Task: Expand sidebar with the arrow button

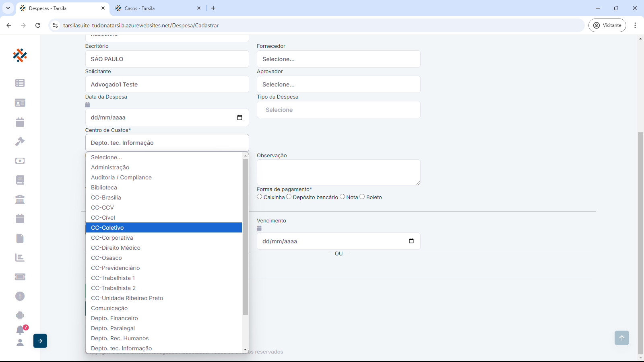Action: point(40,341)
